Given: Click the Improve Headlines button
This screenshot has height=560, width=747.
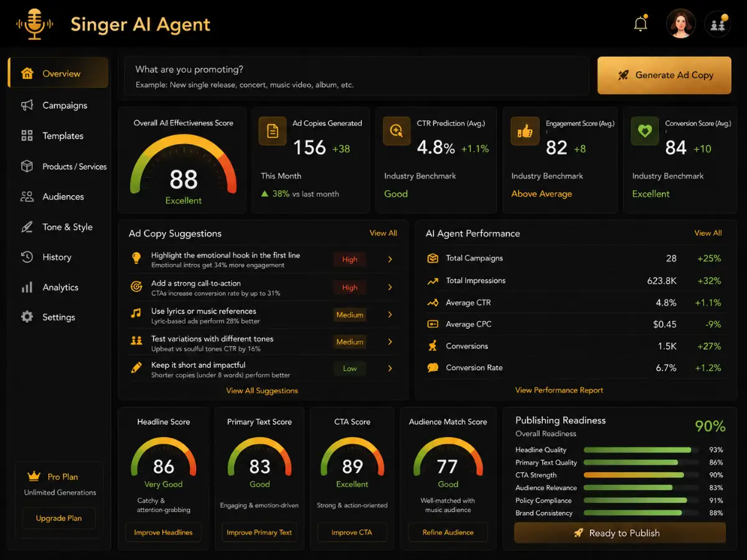Looking at the screenshot, I should [163, 533].
